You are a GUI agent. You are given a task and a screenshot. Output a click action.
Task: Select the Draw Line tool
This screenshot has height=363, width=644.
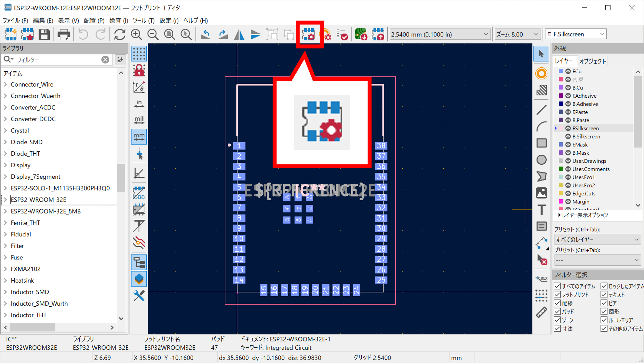[x=541, y=110]
